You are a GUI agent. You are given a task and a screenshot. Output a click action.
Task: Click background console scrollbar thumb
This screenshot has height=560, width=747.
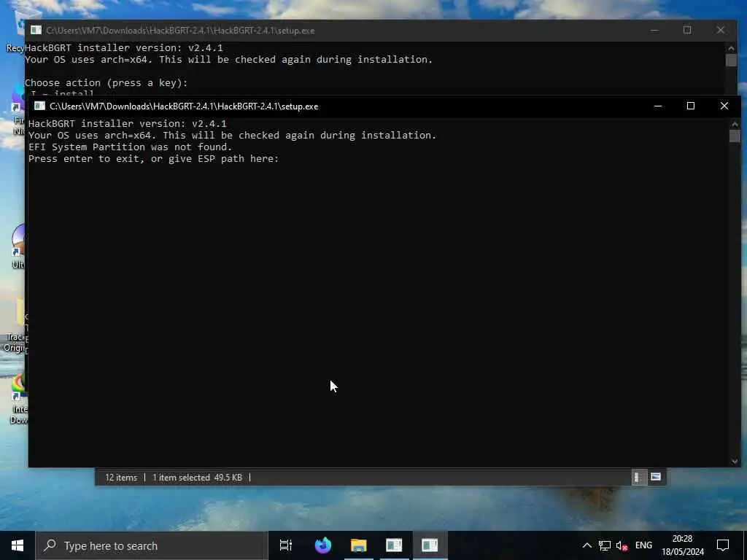pyautogui.click(x=731, y=60)
